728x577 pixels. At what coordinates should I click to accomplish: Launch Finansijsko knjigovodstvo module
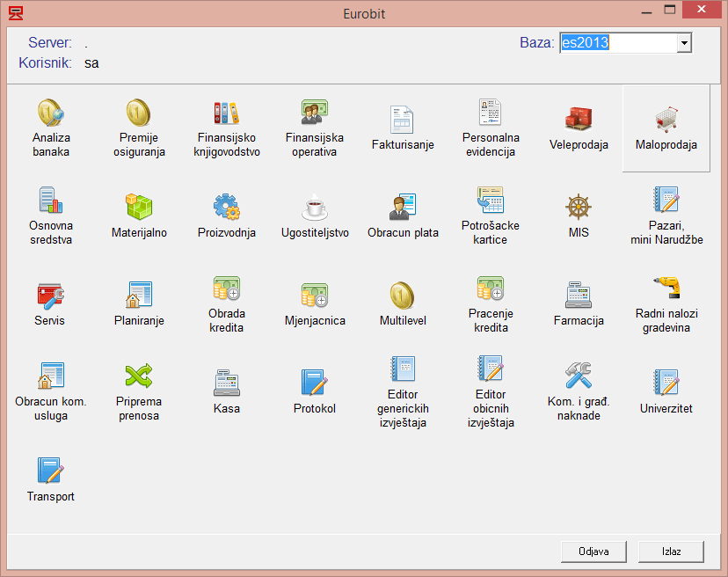(x=227, y=128)
